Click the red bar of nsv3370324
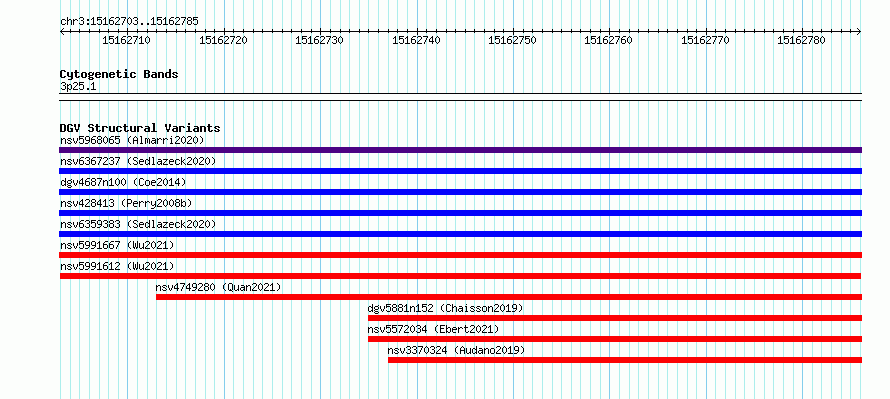The width and height of the screenshot is (890, 399). (625, 360)
